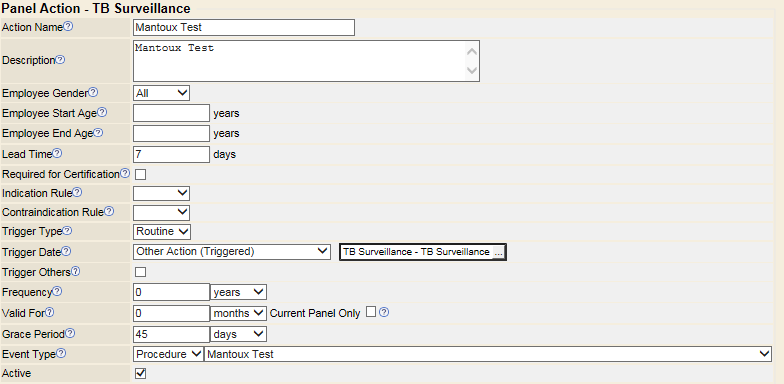Open Mantoux Test event dropdown
This screenshot has width=784, height=384.
(488, 354)
